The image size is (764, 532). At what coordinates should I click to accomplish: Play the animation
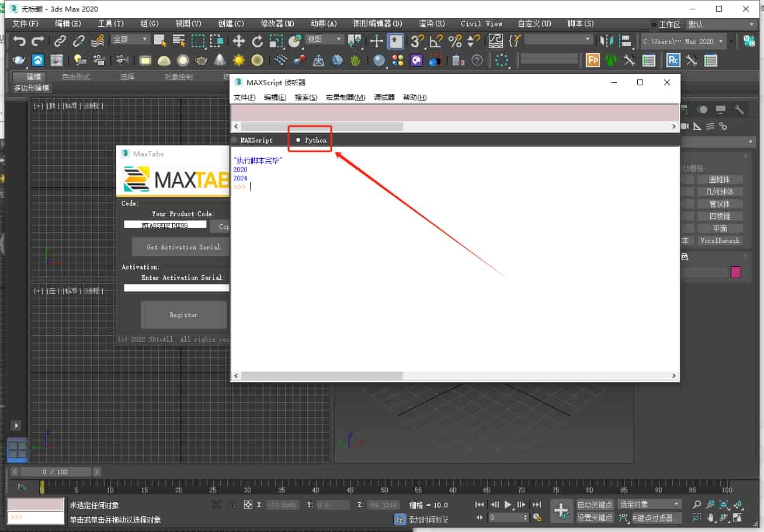pyautogui.click(x=508, y=505)
